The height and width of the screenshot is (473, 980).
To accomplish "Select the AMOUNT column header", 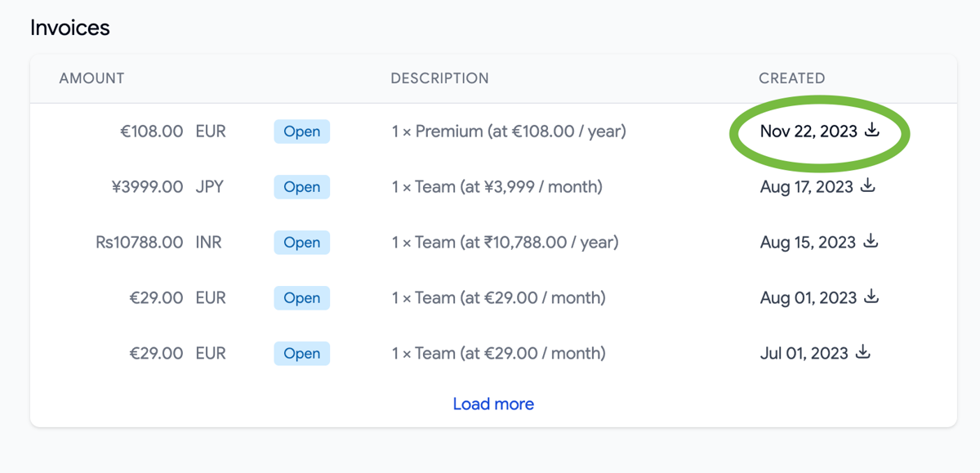I will [91, 78].
